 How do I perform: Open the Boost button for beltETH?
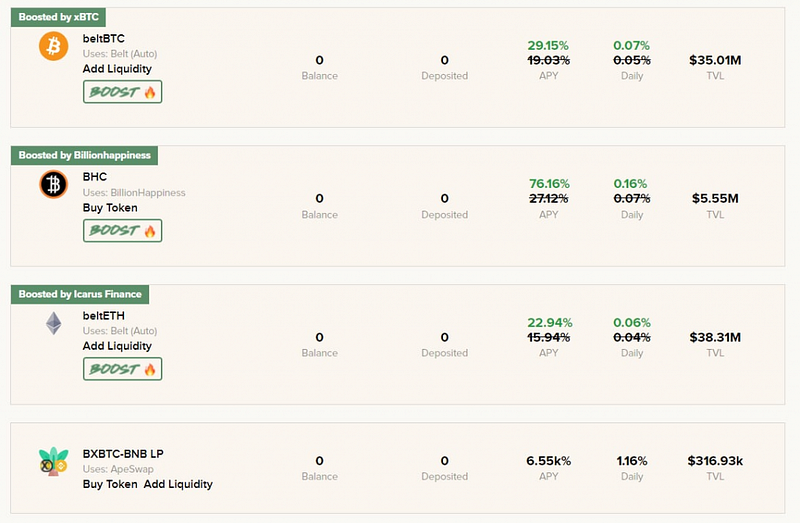[x=122, y=369]
